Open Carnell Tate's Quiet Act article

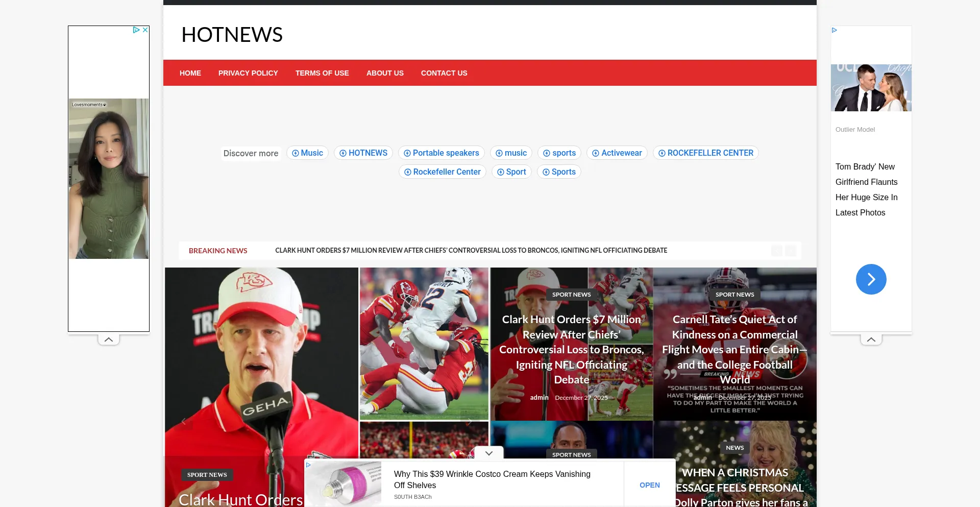pyautogui.click(x=734, y=349)
